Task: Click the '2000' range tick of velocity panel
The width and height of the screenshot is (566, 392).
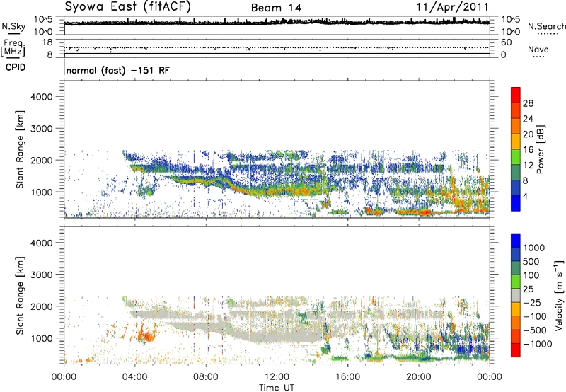Action: click(x=42, y=306)
